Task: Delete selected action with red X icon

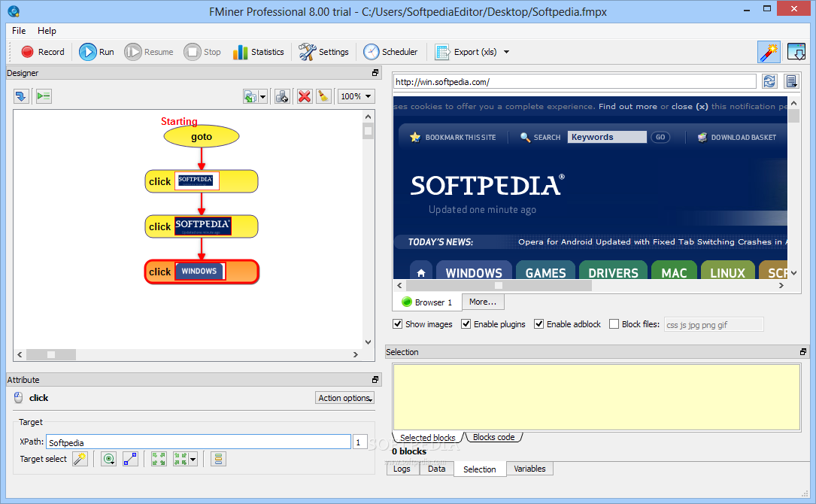Action: click(x=305, y=96)
